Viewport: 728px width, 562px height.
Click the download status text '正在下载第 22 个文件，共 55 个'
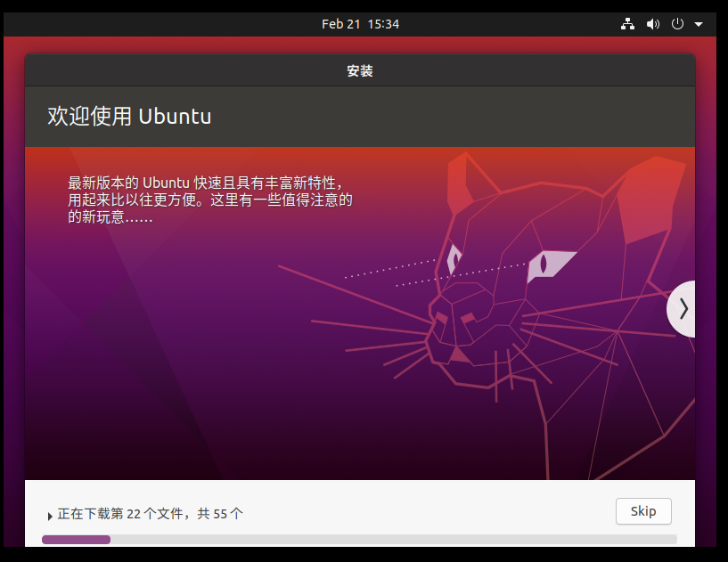[x=150, y=514]
